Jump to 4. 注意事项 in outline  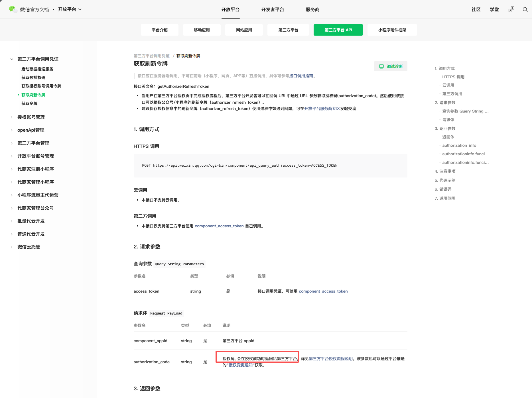click(445, 171)
